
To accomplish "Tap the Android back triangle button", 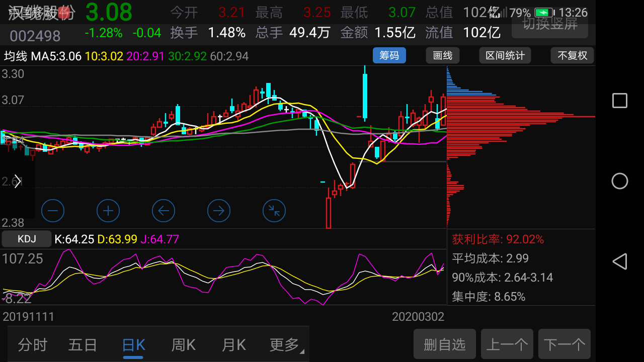I will pos(620,261).
